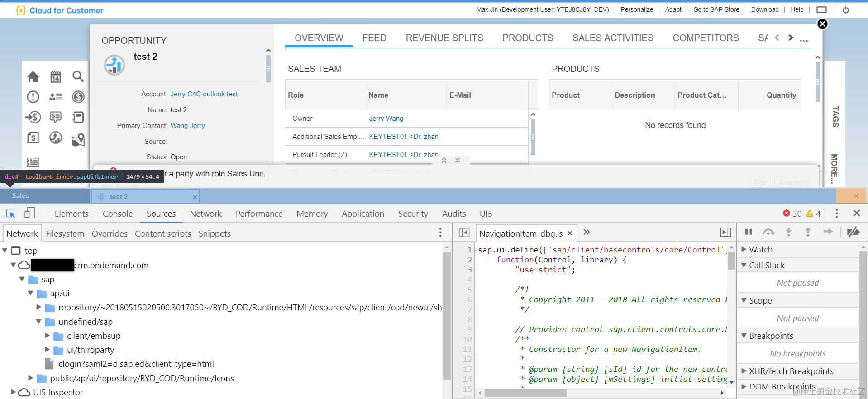The width and height of the screenshot is (868, 399).
Task: Open the person-with-list contacts icon
Action: click(55, 97)
